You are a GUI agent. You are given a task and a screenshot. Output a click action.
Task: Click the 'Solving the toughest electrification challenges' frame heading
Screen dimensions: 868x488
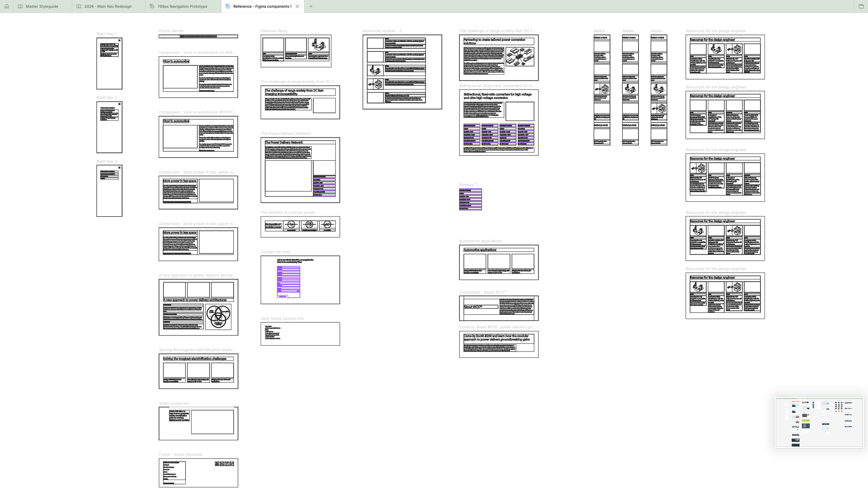pos(195,359)
